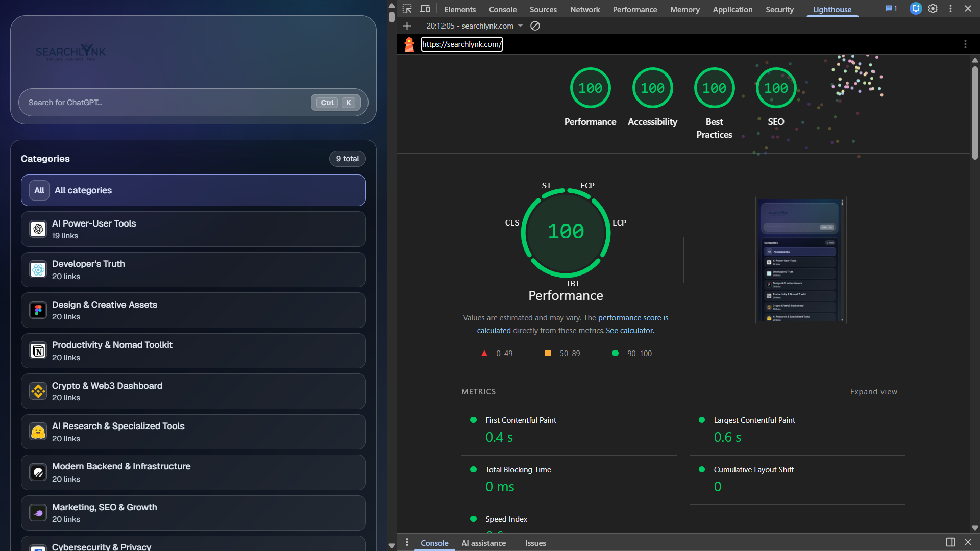980x551 pixels.
Task: Click the Design & Creative Assets Figma icon
Action: (x=38, y=310)
